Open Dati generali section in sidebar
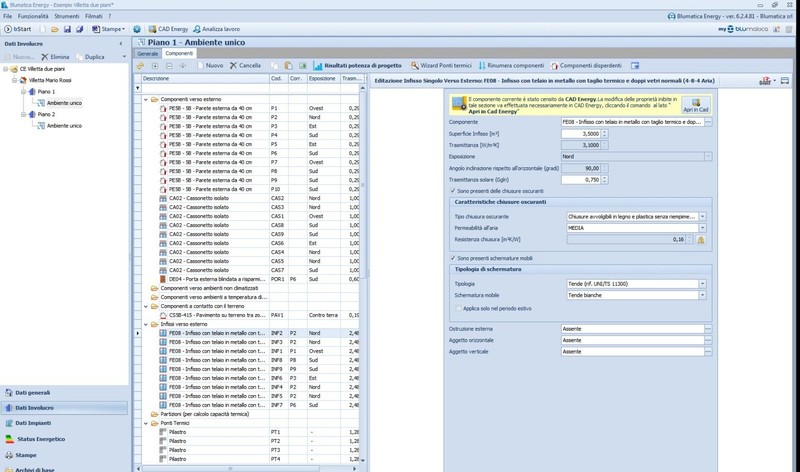 coord(64,393)
